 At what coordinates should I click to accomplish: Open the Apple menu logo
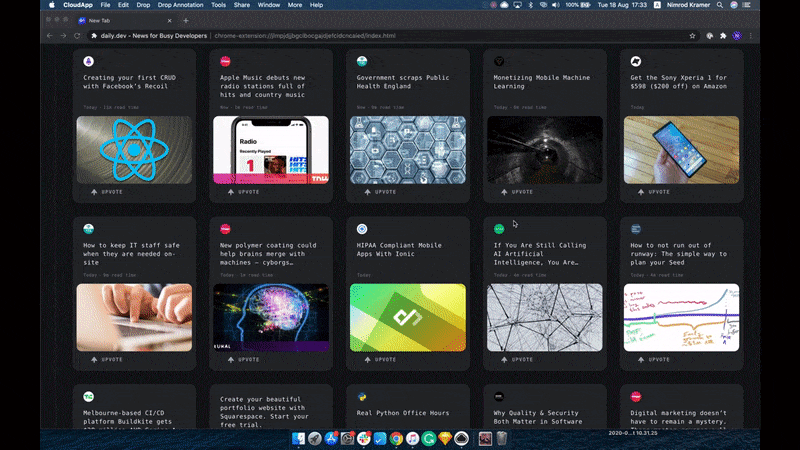pyautogui.click(x=52, y=5)
